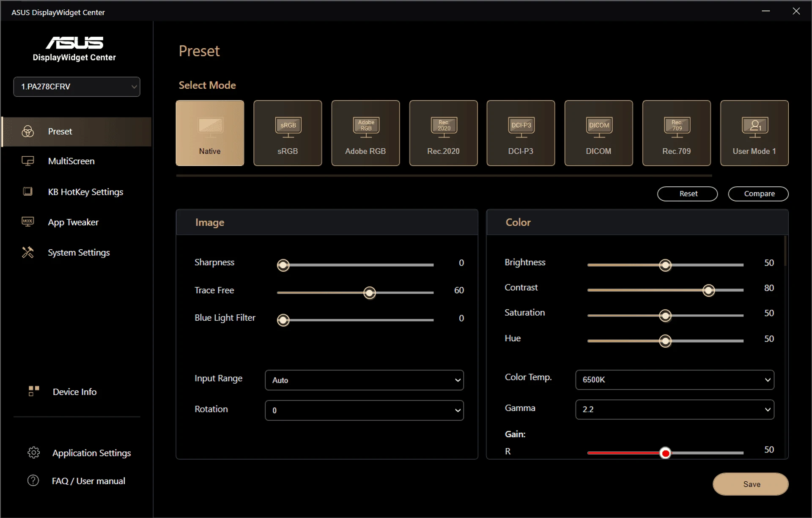Click the Color panel vertical scrollbar
812x518 pixels.
point(785,251)
